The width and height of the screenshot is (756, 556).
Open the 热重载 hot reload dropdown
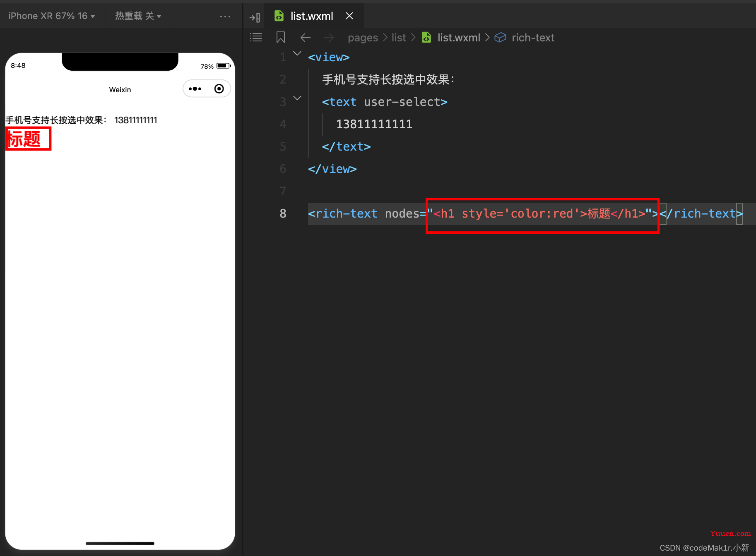pos(138,16)
